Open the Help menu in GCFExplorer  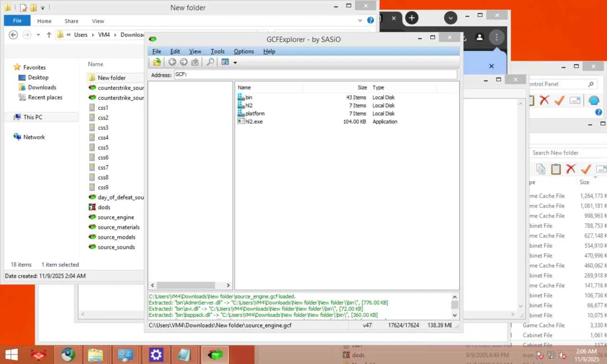[x=269, y=51]
